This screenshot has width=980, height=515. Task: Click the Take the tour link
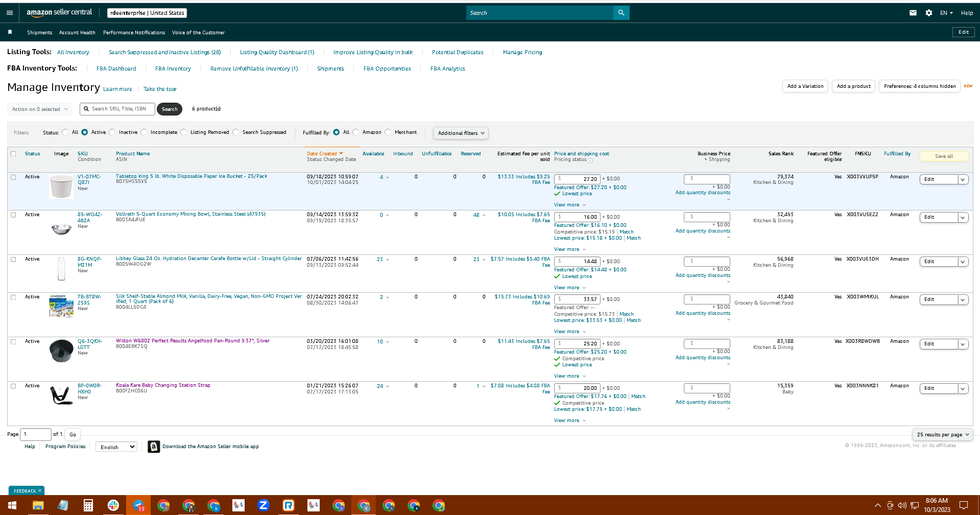(160, 89)
